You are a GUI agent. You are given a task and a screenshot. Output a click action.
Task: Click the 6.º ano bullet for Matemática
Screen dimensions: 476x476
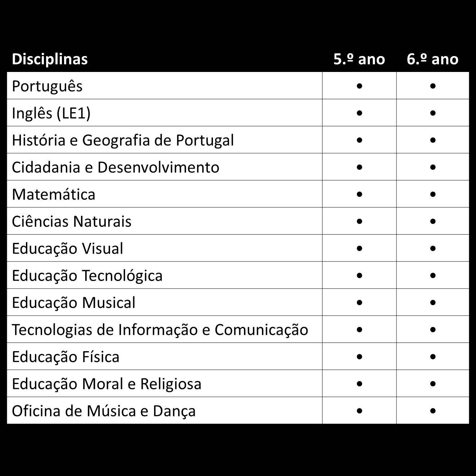point(432,194)
